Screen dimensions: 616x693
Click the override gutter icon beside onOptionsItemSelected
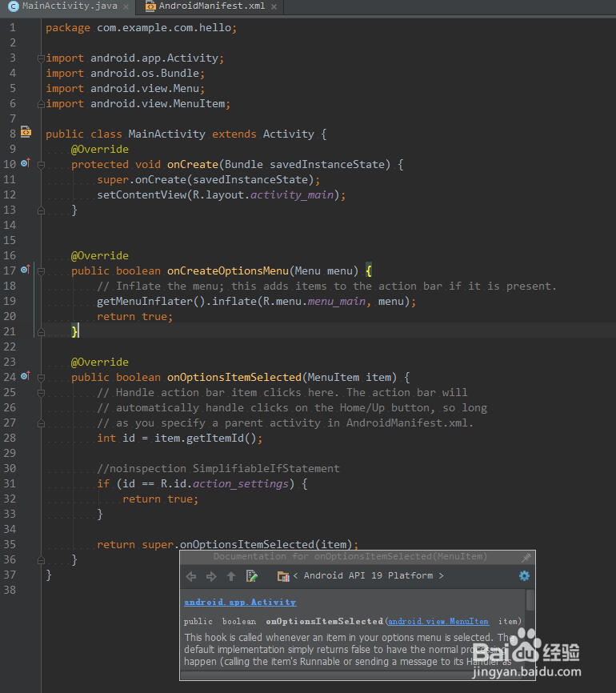pyautogui.click(x=26, y=375)
